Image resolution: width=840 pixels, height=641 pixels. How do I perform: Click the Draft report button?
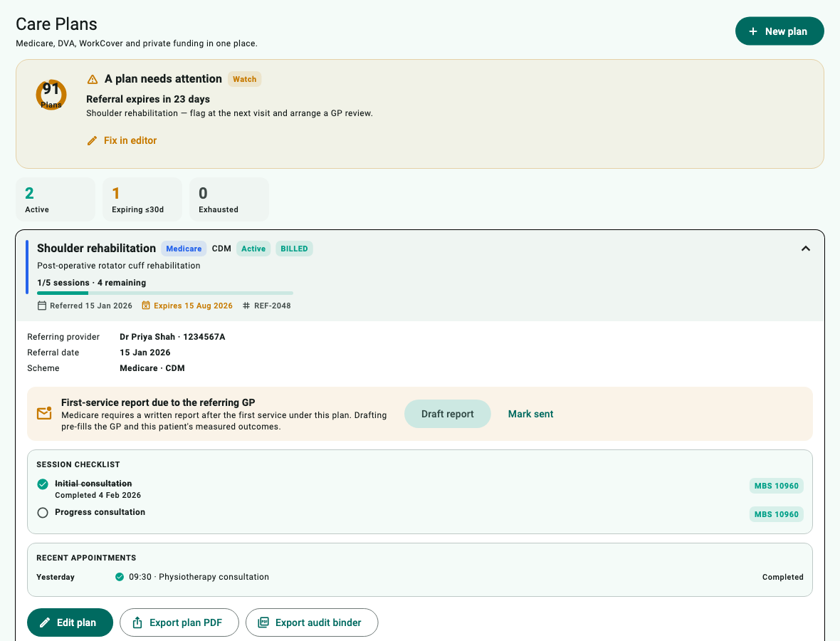coord(447,414)
